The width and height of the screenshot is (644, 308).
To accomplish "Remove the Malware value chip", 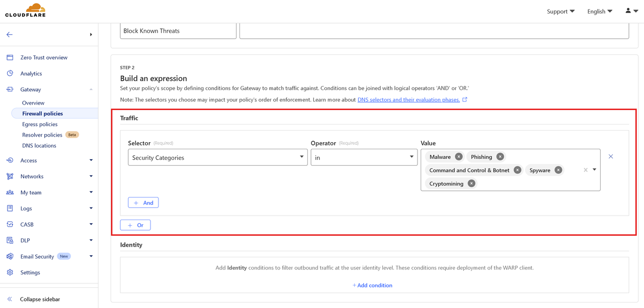I will pos(459,157).
